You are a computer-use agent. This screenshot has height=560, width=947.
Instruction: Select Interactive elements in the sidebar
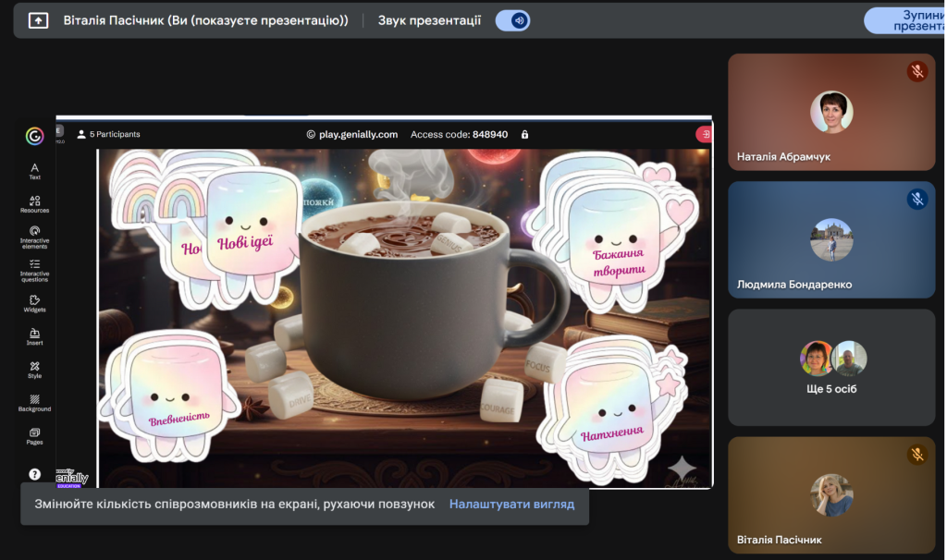coord(34,236)
